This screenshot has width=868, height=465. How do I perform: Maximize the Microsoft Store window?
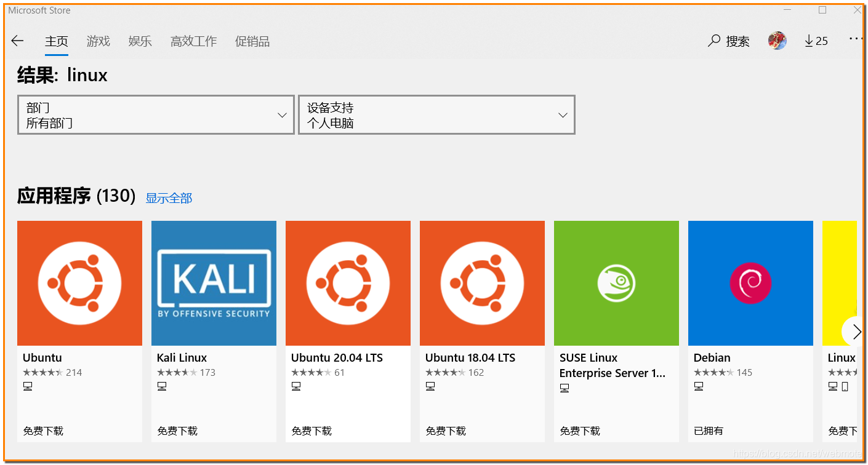[x=822, y=10]
